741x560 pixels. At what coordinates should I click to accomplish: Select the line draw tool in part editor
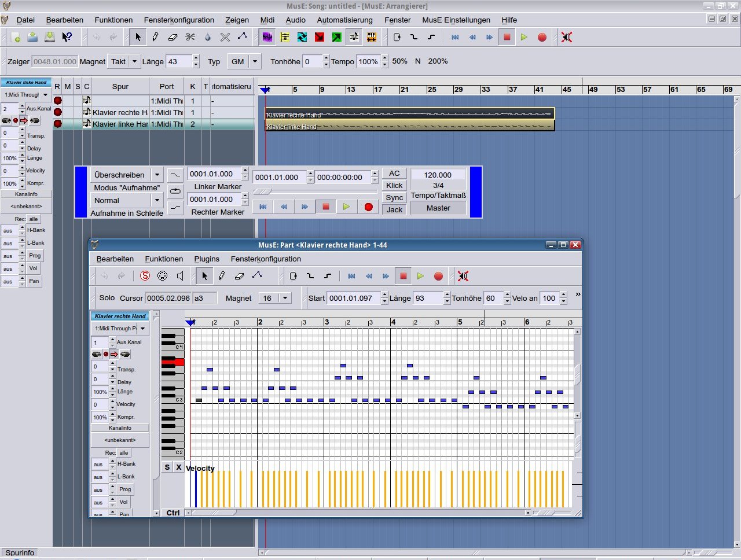click(x=256, y=276)
